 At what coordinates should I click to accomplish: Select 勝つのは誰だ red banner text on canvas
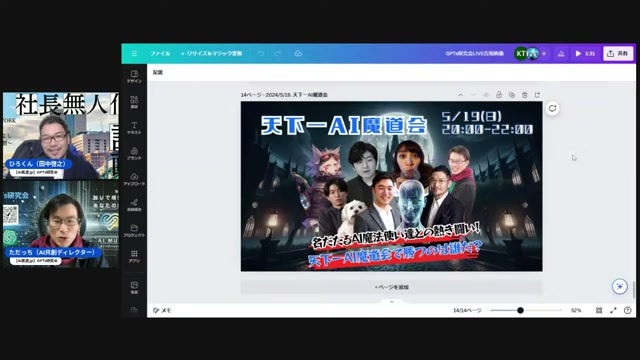pos(395,254)
